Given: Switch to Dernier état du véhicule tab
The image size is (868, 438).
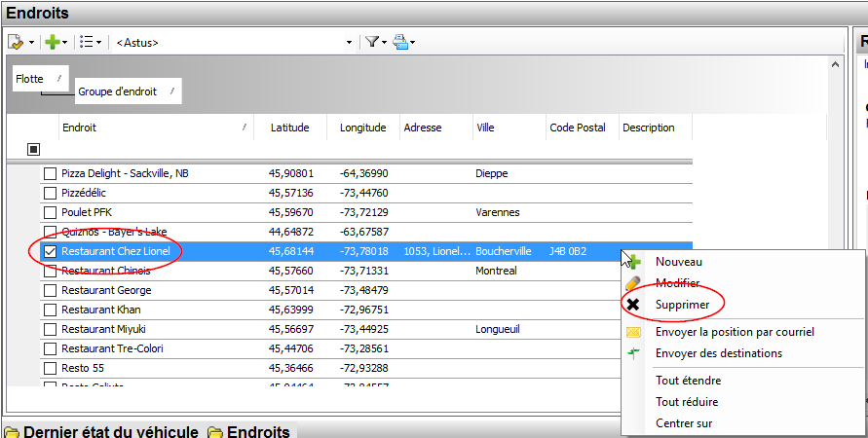Looking at the screenshot, I should [x=110, y=432].
